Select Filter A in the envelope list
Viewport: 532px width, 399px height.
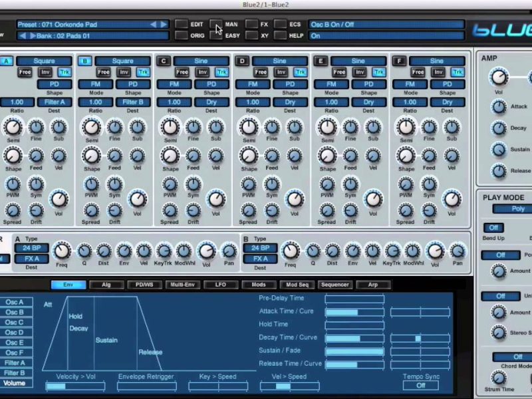click(16, 362)
